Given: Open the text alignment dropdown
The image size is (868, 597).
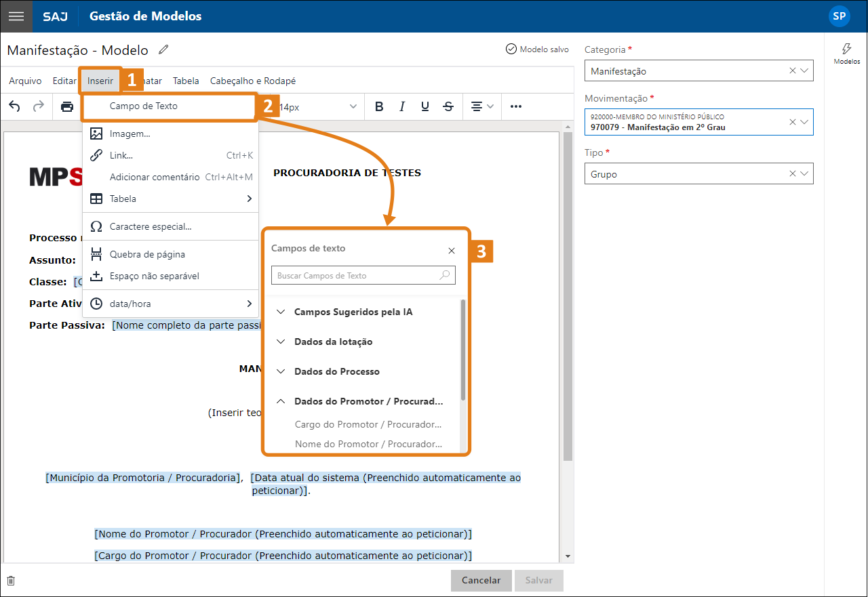Looking at the screenshot, I should tap(482, 106).
